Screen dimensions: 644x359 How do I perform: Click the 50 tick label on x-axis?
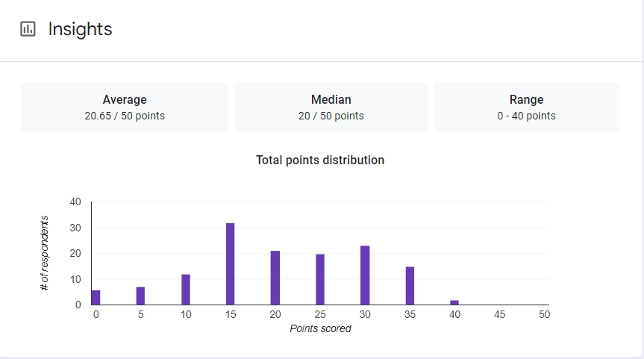[x=544, y=315]
